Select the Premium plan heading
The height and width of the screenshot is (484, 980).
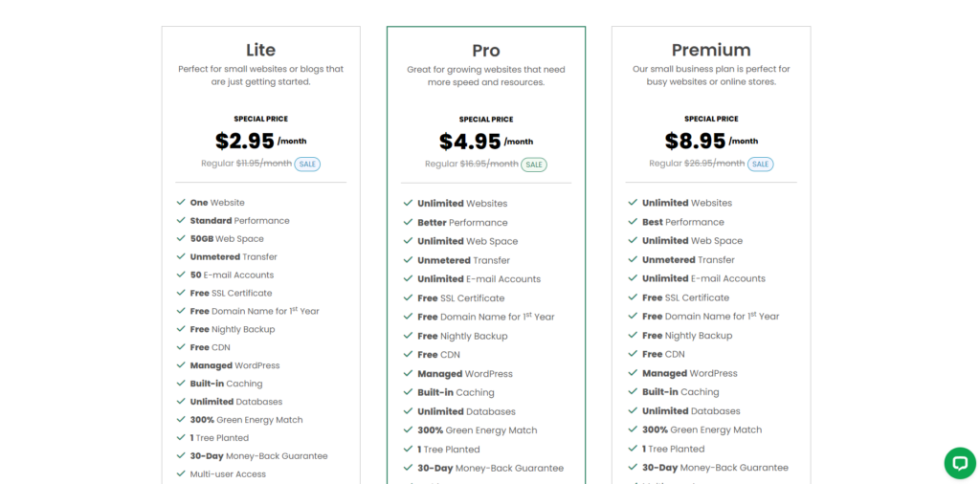(711, 50)
